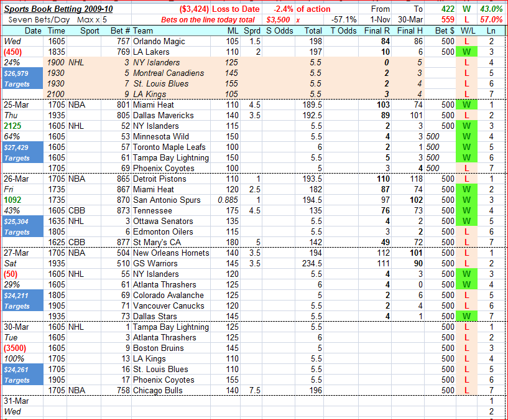
Task: Click the 'Team' column header
Action: [x=143, y=31]
